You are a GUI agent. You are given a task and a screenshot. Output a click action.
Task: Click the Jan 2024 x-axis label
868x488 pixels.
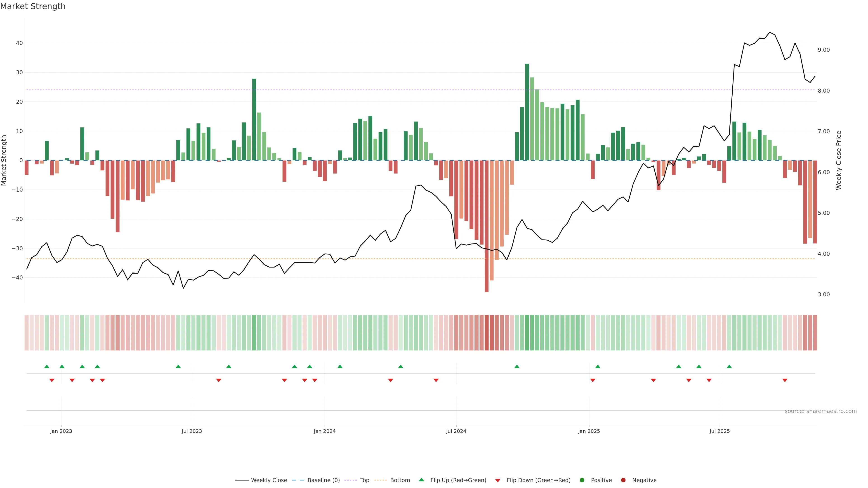coord(325,431)
